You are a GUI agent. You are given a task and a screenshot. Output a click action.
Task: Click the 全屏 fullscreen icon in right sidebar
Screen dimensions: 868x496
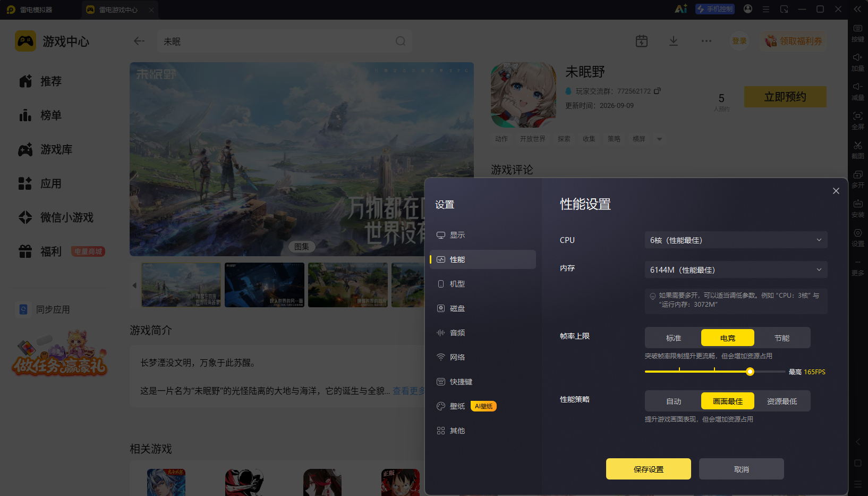858,120
